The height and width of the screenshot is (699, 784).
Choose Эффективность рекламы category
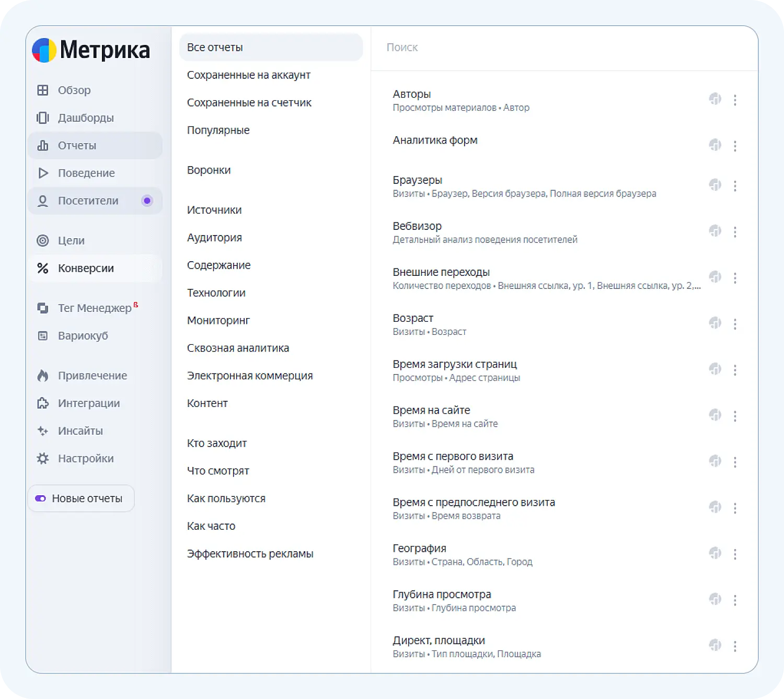click(x=250, y=554)
